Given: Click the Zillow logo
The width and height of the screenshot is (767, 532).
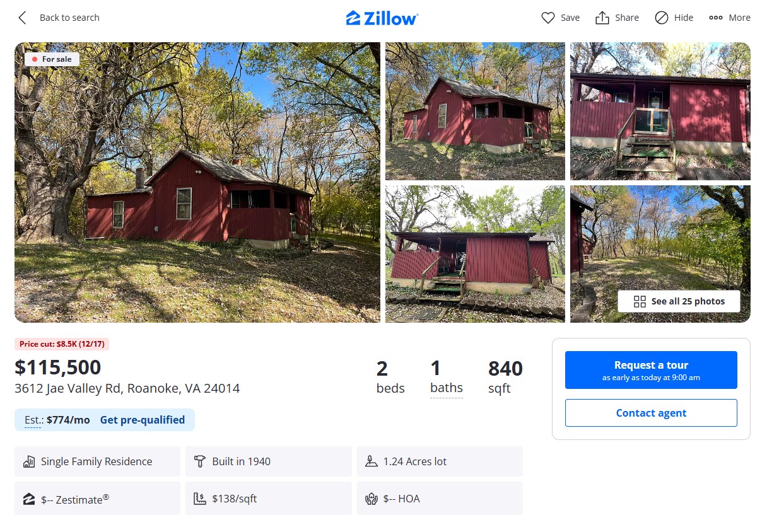Looking at the screenshot, I should (x=382, y=18).
